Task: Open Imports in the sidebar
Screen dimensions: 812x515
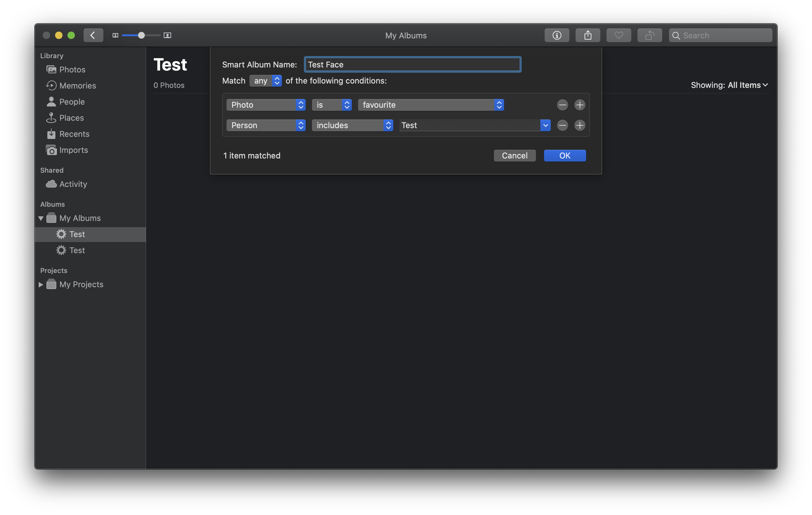Action: click(74, 150)
